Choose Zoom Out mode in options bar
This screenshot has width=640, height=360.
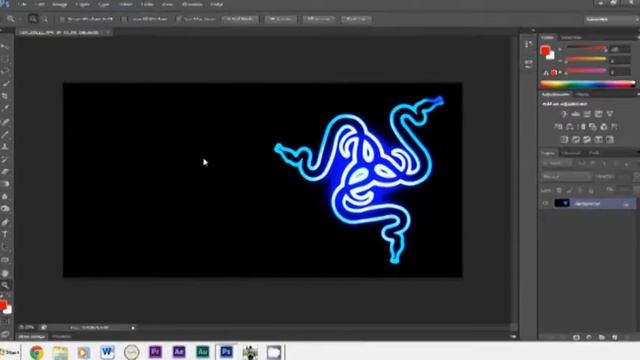coord(44,19)
